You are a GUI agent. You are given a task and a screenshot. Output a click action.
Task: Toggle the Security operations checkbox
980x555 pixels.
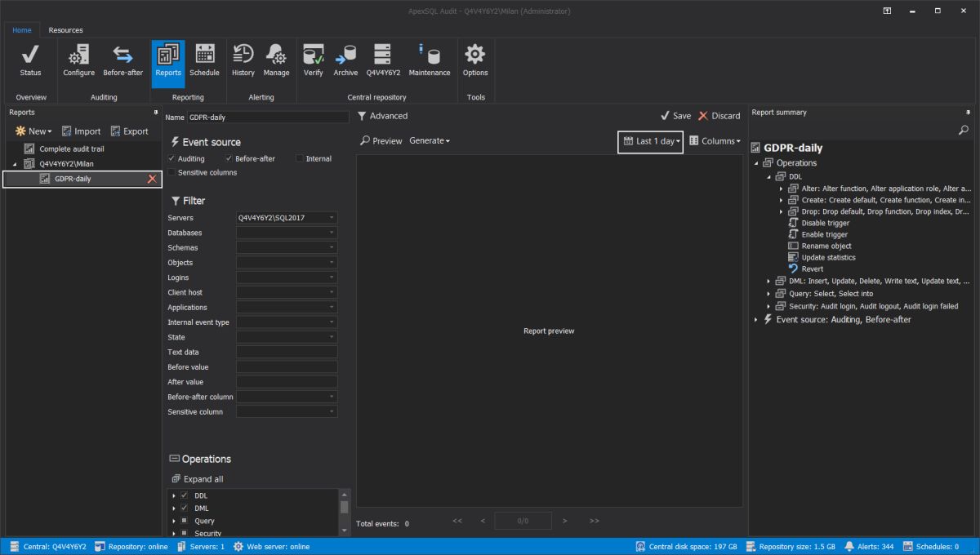tap(185, 533)
